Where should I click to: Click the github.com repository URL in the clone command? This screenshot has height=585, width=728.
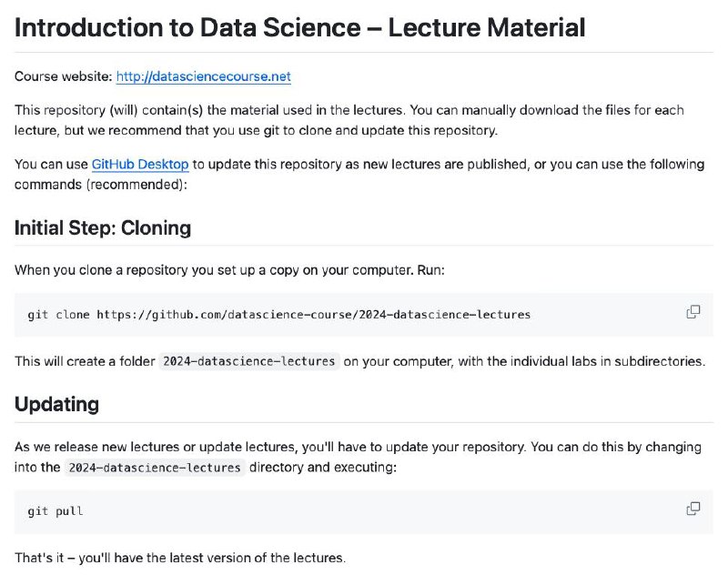pos(313,315)
